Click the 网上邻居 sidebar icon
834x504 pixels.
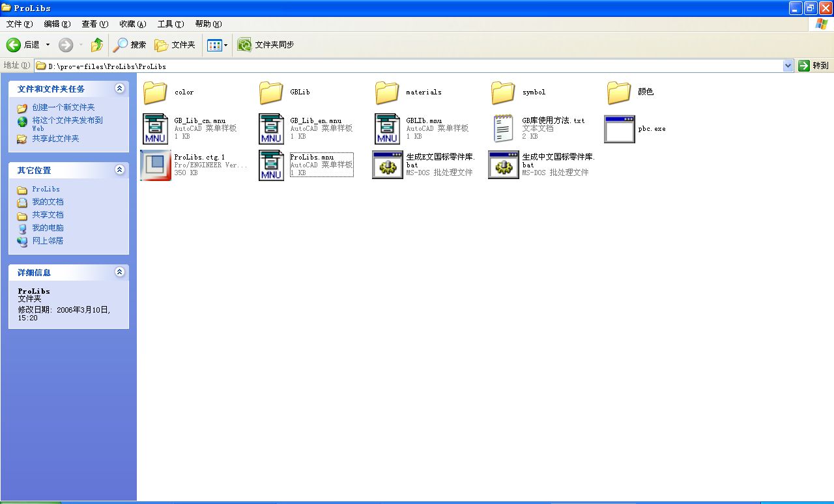tap(22, 242)
